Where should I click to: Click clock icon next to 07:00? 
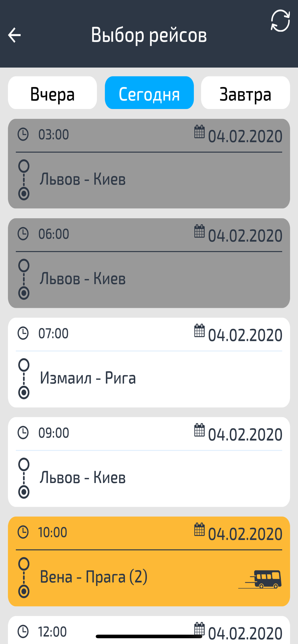23,333
